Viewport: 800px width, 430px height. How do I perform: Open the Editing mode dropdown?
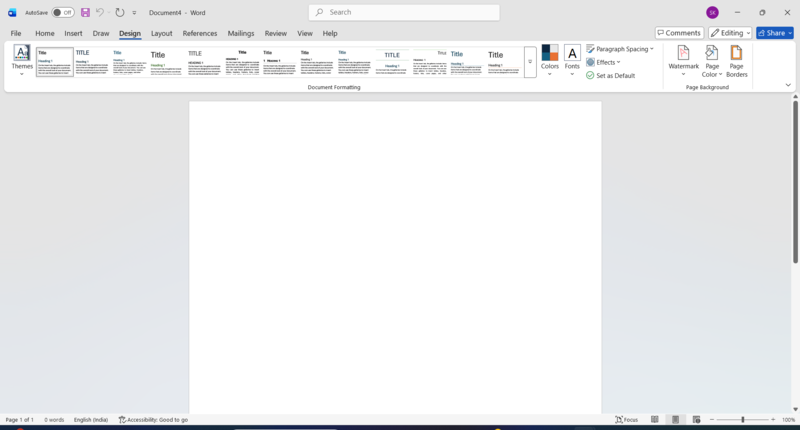[730, 33]
